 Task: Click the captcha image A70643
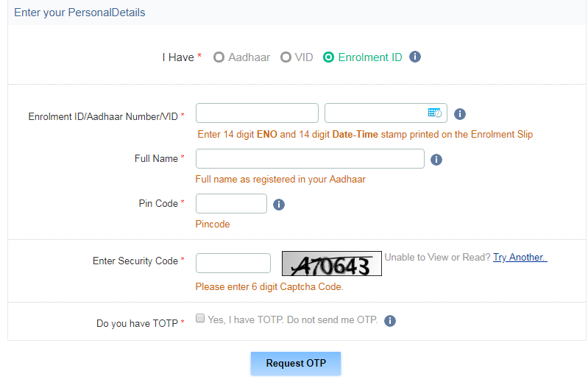tap(332, 264)
